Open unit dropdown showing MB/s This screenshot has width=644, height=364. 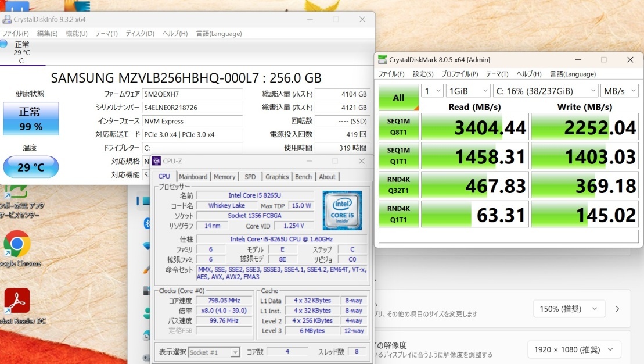620,91
